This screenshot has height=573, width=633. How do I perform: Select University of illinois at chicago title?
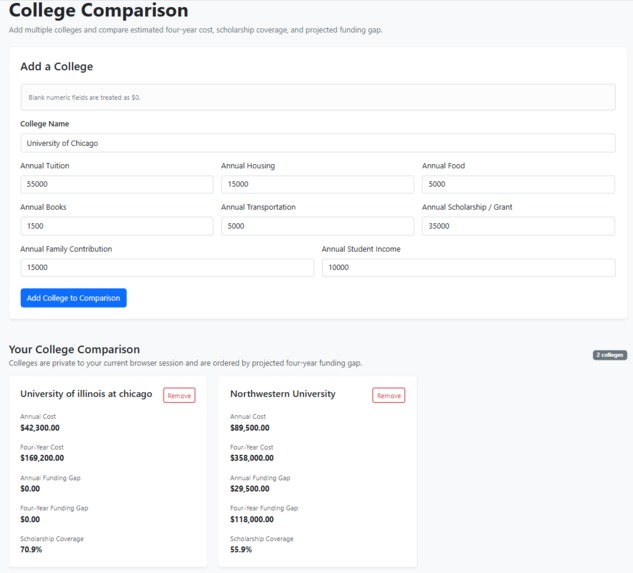click(x=86, y=394)
